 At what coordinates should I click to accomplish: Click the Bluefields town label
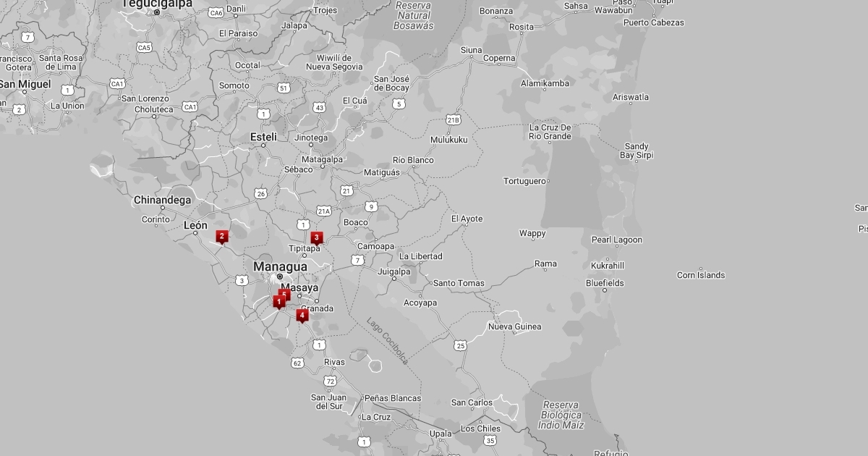[x=605, y=283]
